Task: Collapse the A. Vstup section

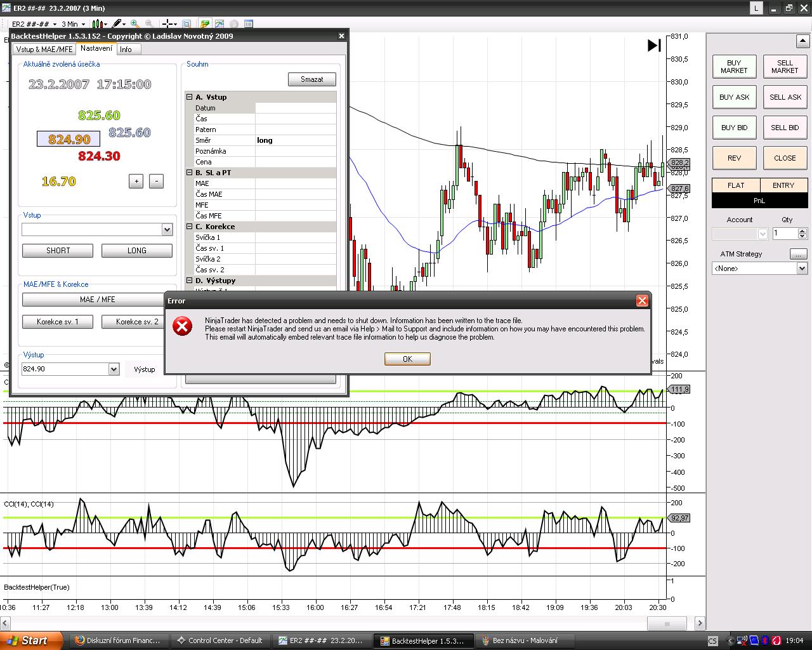Action: click(x=189, y=97)
